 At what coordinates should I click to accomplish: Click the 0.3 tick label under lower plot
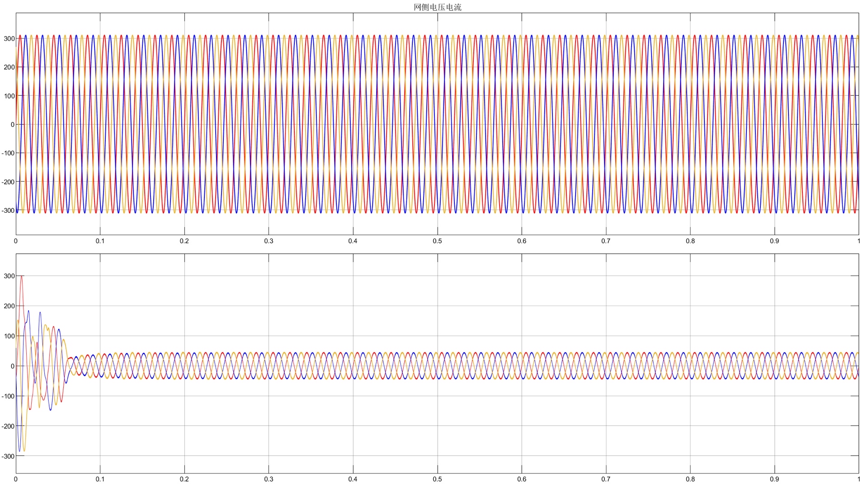[269, 479]
